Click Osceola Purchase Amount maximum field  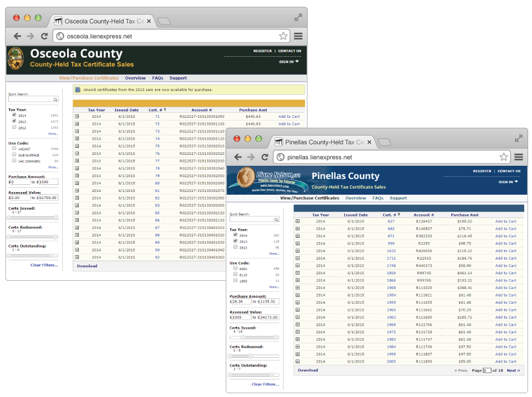(49, 182)
